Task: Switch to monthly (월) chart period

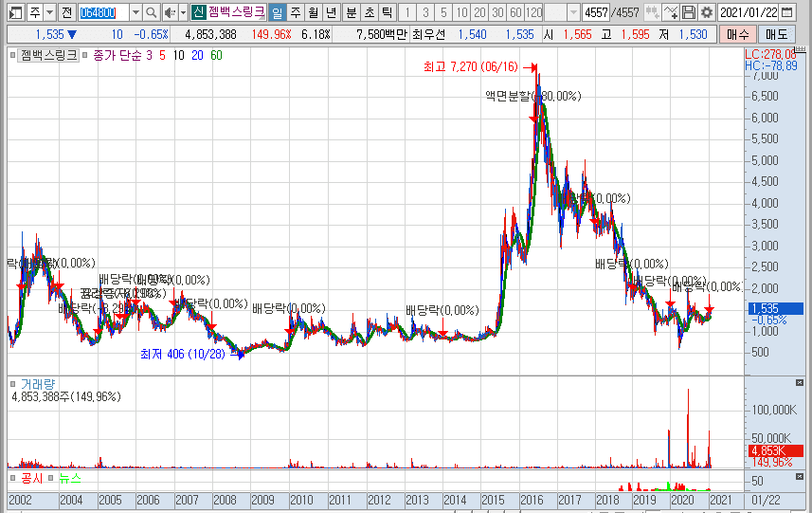Action: click(312, 12)
